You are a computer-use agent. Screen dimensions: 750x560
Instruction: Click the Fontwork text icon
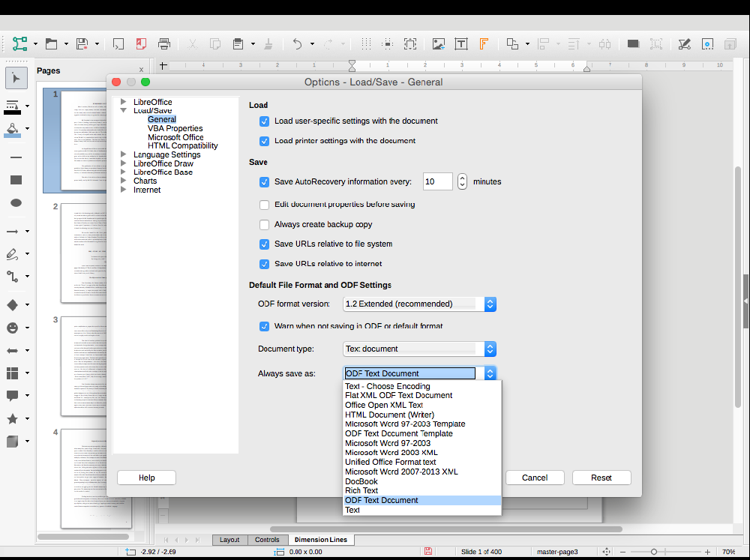(484, 44)
